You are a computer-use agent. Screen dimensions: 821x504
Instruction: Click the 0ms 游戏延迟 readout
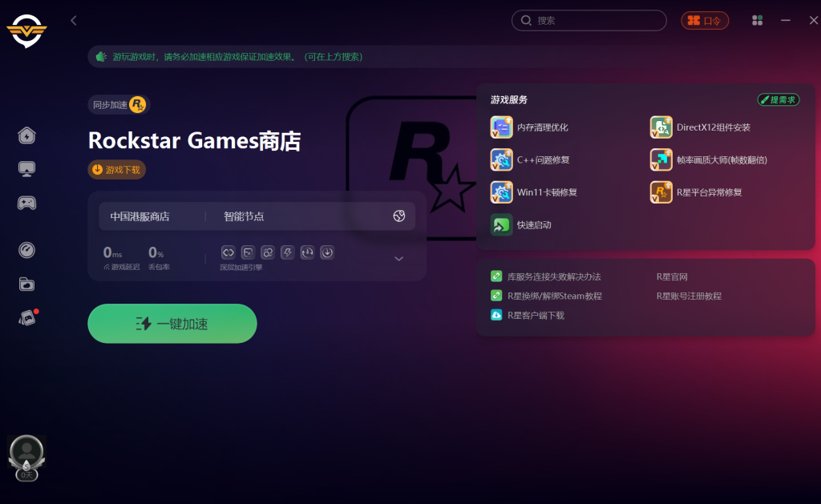(122, 258)
